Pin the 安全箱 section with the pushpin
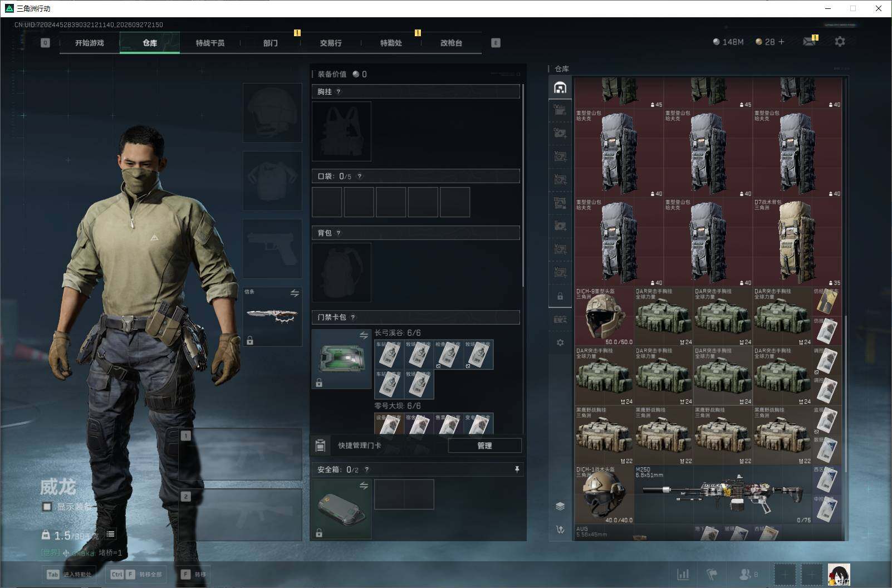The image size is (892, 588). point(517,469)
